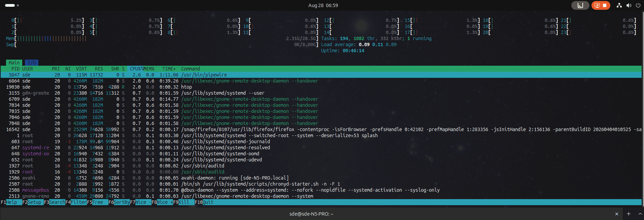Open the clock showing Aug 28 06:59
The height and width of the screenshot is (220, 644).
tap(323, 5)
